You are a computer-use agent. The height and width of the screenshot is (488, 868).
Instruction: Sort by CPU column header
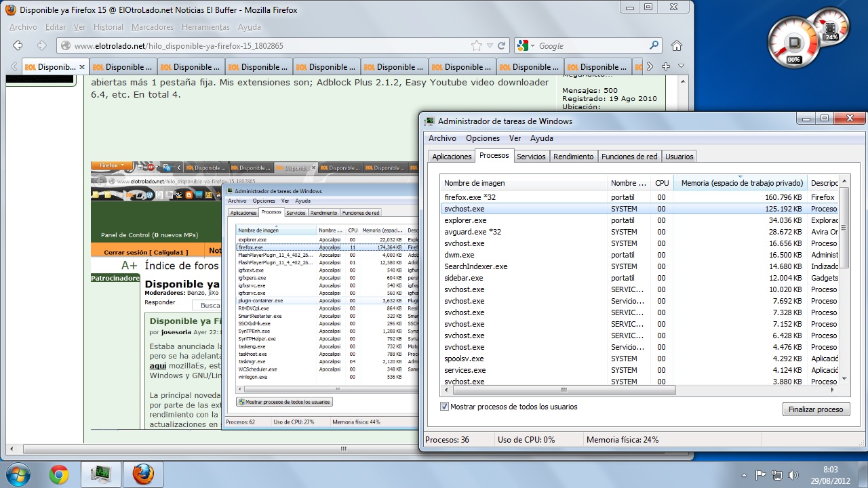click(663, 183)
